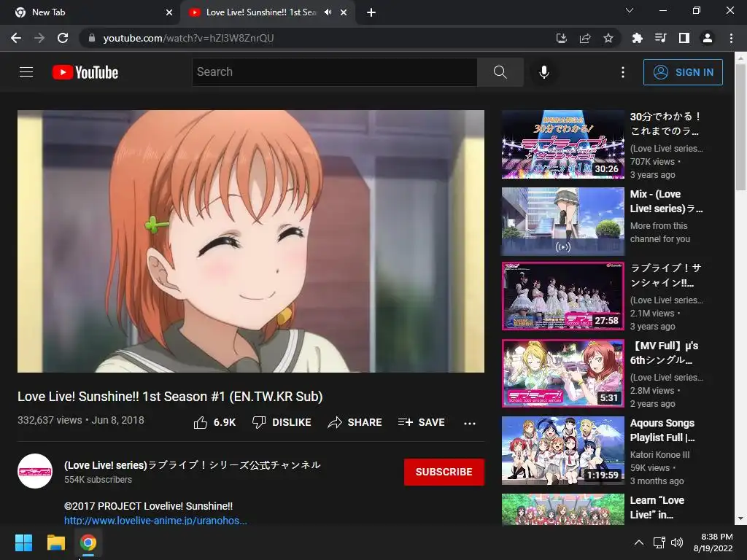The height and width of the screenshot is (560, 747).
Task: Click the Aqours Songs Playlist Full title
Action: (x=662, y=430)
